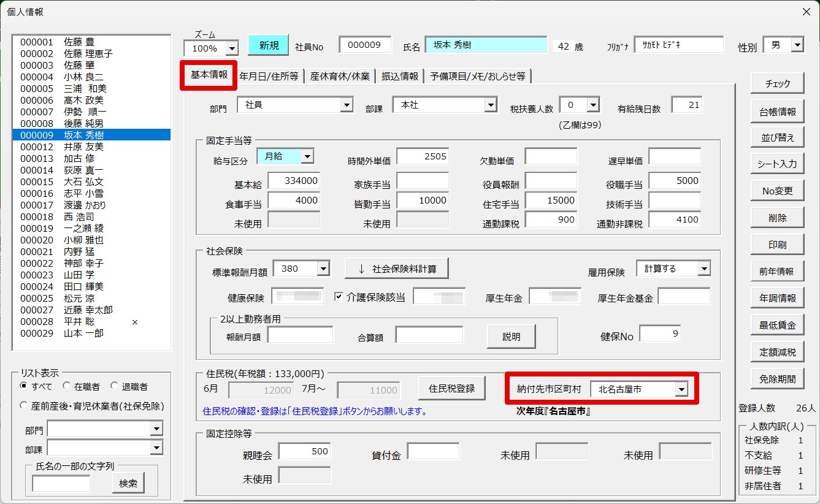This screenshot has width=820, height=504.
Task: Switch to the 振込情報 tab
Action: [399, 76]
